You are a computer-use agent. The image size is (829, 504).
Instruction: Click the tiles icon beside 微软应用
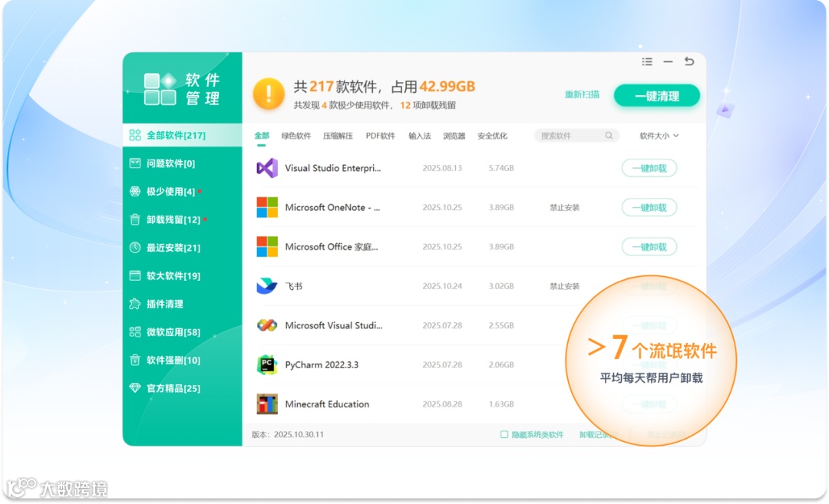(x=135, y=331)
